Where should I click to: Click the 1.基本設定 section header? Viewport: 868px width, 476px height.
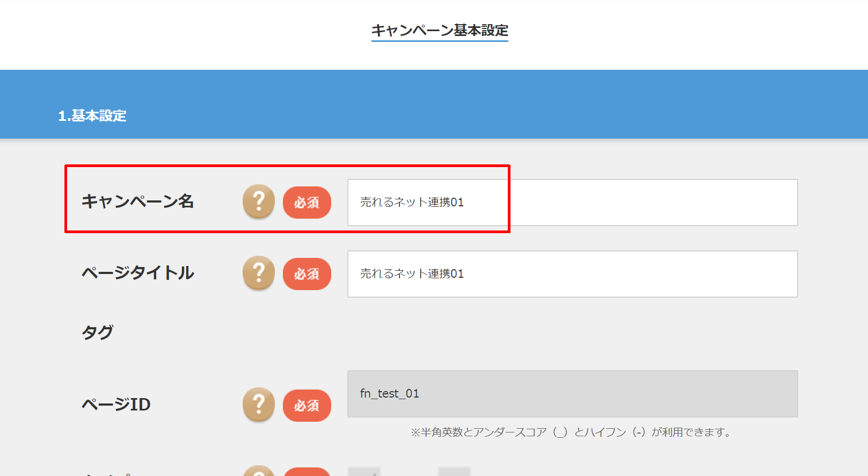[x=92, y=116]
